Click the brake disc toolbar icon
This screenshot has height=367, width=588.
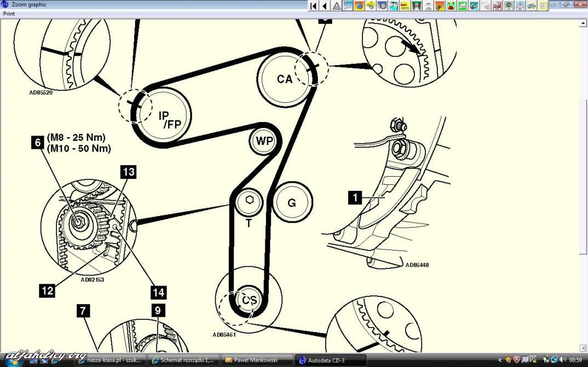click(x=382, y=5)
